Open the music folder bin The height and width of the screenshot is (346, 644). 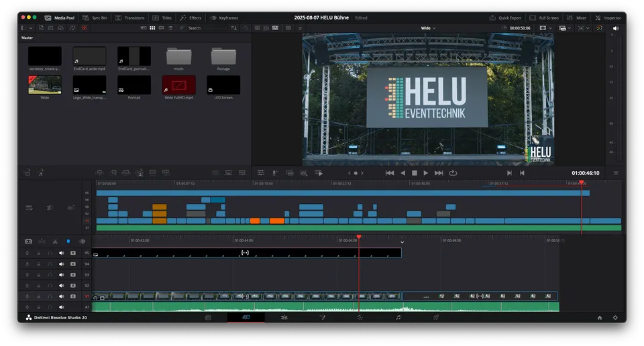[178, 56]
